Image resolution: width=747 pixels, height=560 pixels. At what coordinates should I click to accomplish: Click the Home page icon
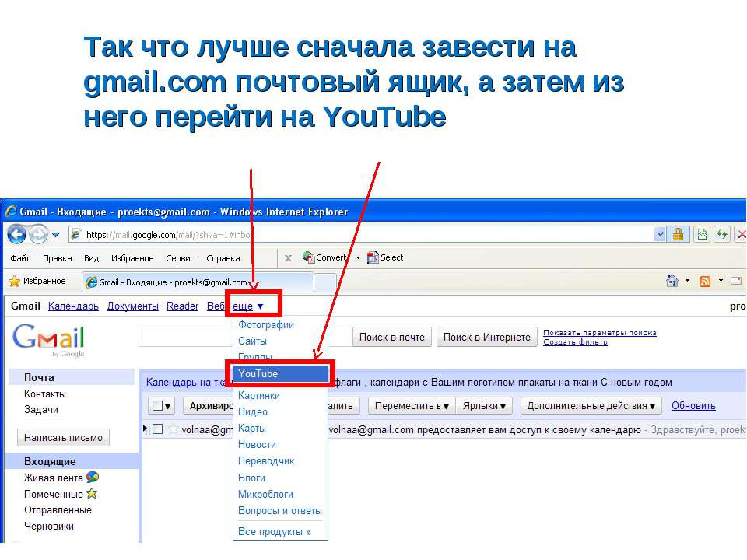672,281
